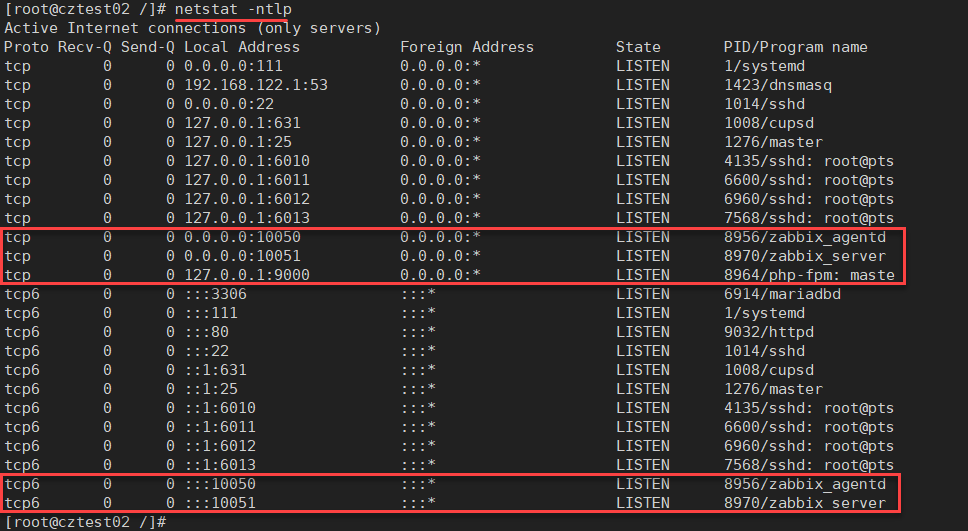The image size is (968, 531).
Task: Click the empty prompt on the last line
Action: click(85, 522)
